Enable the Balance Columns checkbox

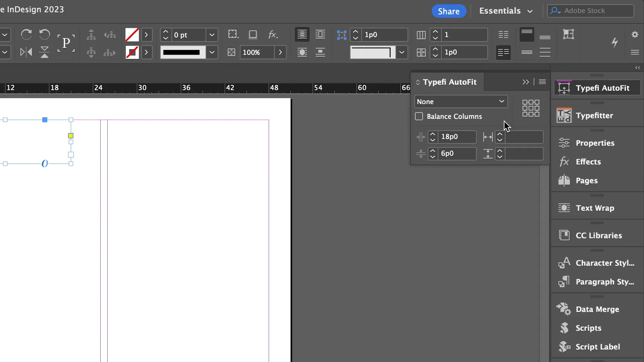point(419,117)
